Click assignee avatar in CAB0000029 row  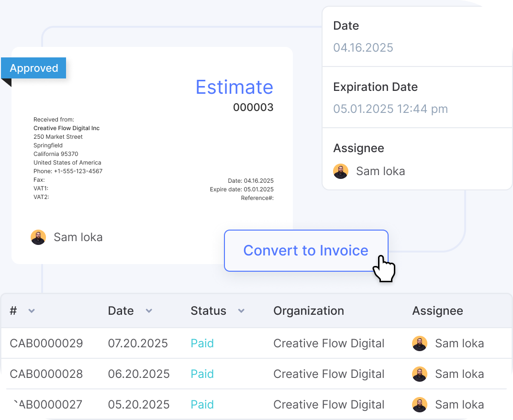[420, 343]
